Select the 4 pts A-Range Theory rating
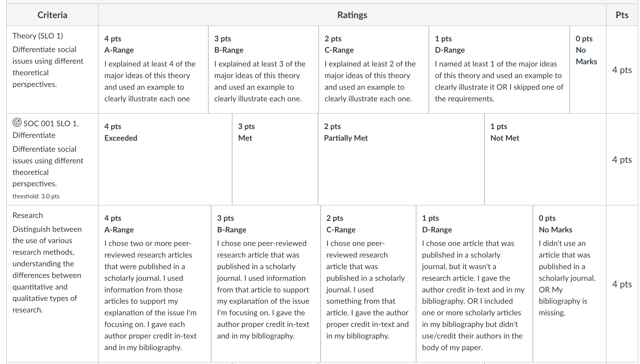 tap(153, 70)
